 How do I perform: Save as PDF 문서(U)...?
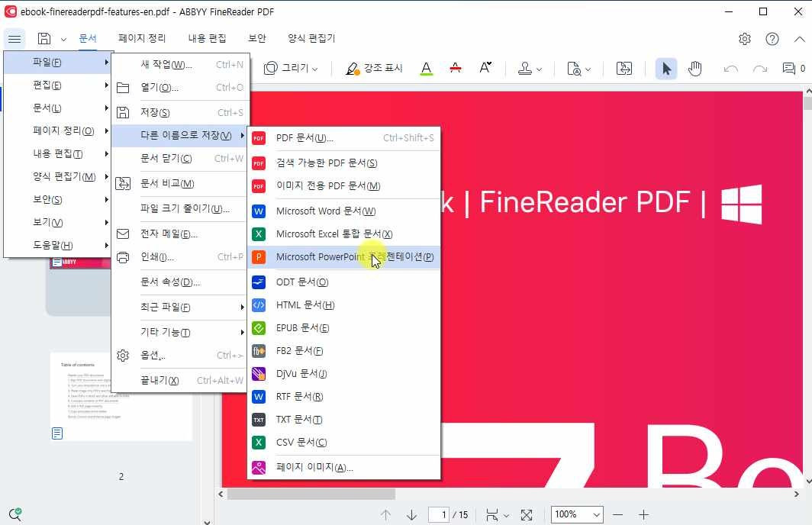point(344,138)
